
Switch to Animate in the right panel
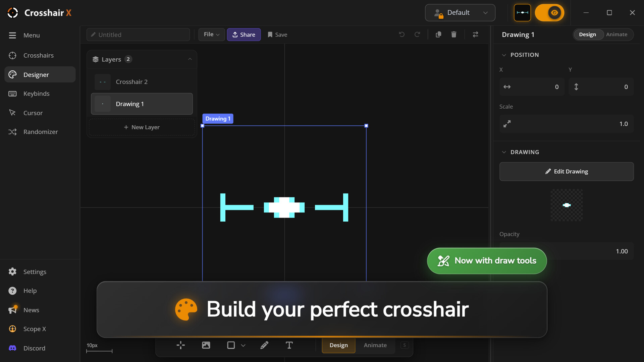(616, 35)
